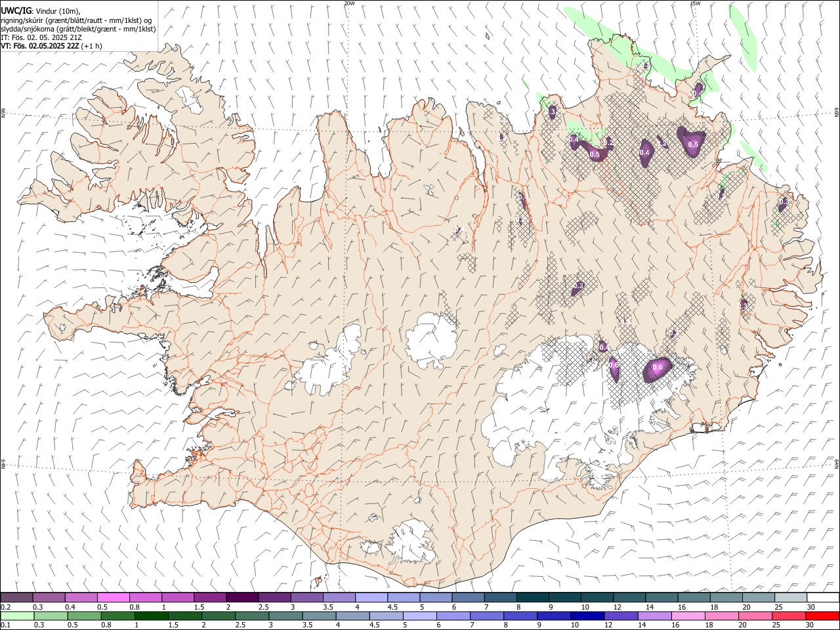Click the 0.2 dark mauve swatch on upper scale
The width and height of the screenshot is (840, 630).
point(17,597)
